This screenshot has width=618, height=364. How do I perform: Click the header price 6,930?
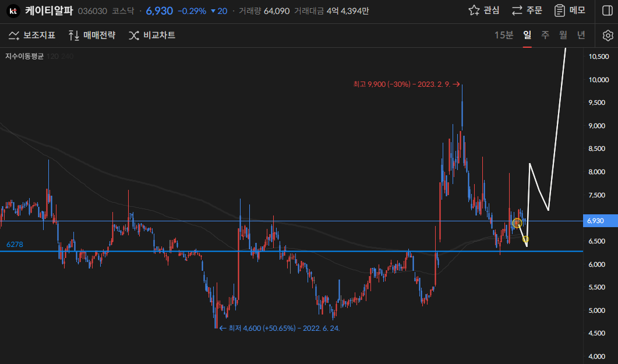point(160,10)
